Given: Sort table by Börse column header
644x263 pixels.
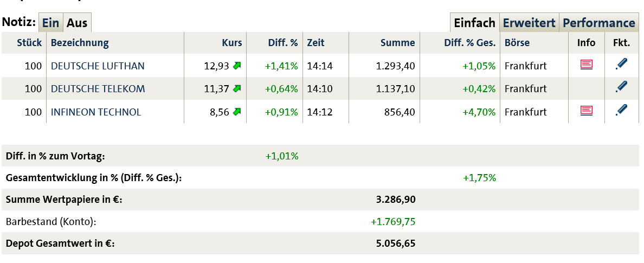Looking at the screenshot, I should [517, 43].
